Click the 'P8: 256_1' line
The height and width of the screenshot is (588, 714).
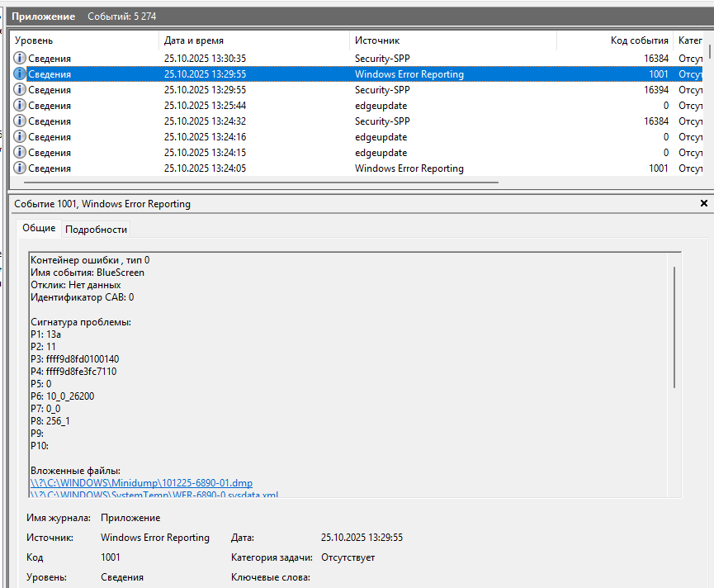click(50, 421)
